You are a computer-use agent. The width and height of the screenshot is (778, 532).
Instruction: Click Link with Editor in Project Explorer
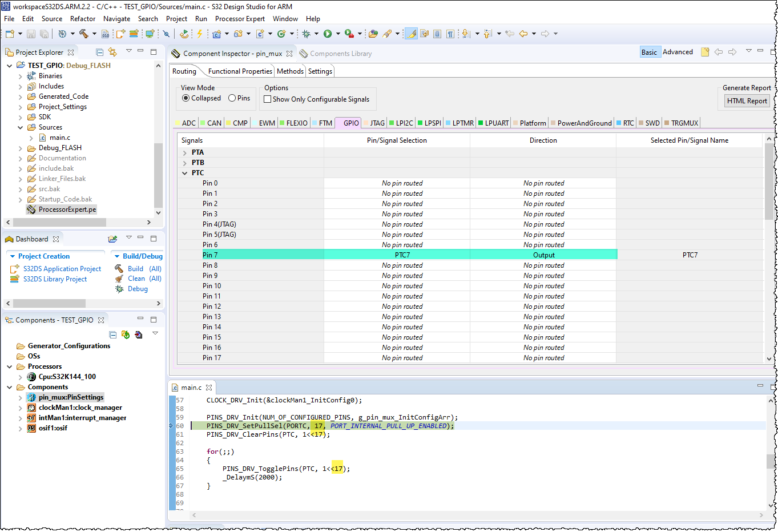point(112,52)
